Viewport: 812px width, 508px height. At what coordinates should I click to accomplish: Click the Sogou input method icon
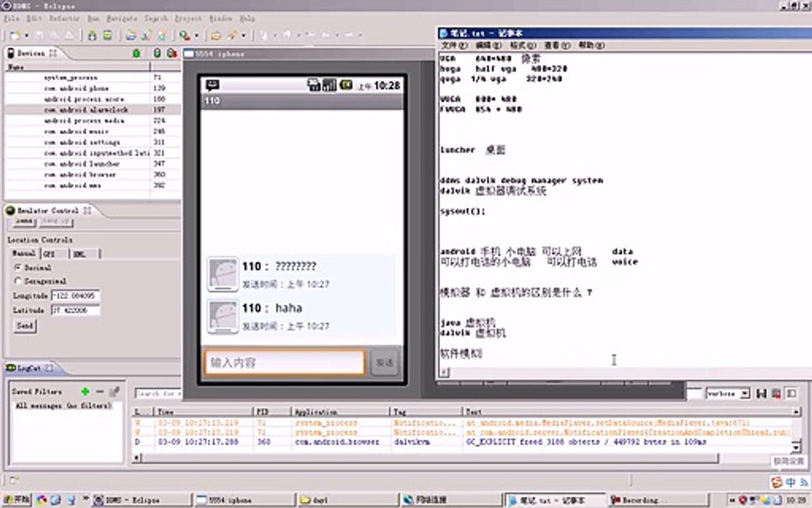coord(777,483)
